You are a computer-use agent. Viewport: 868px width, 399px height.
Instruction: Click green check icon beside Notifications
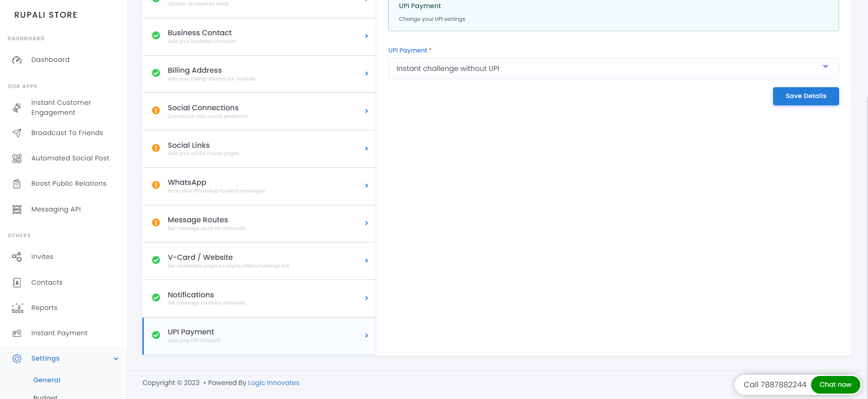point(156,298)
